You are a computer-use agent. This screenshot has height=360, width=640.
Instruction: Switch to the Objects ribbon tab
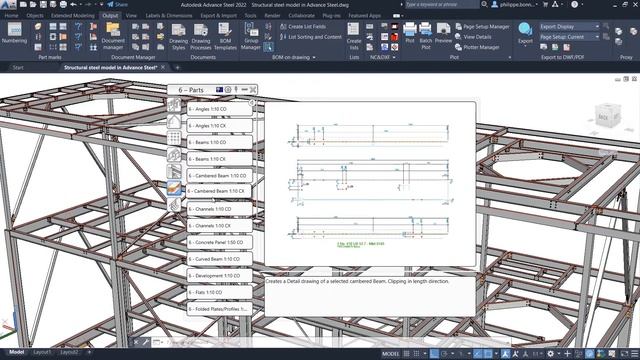[x=35, y=16]
